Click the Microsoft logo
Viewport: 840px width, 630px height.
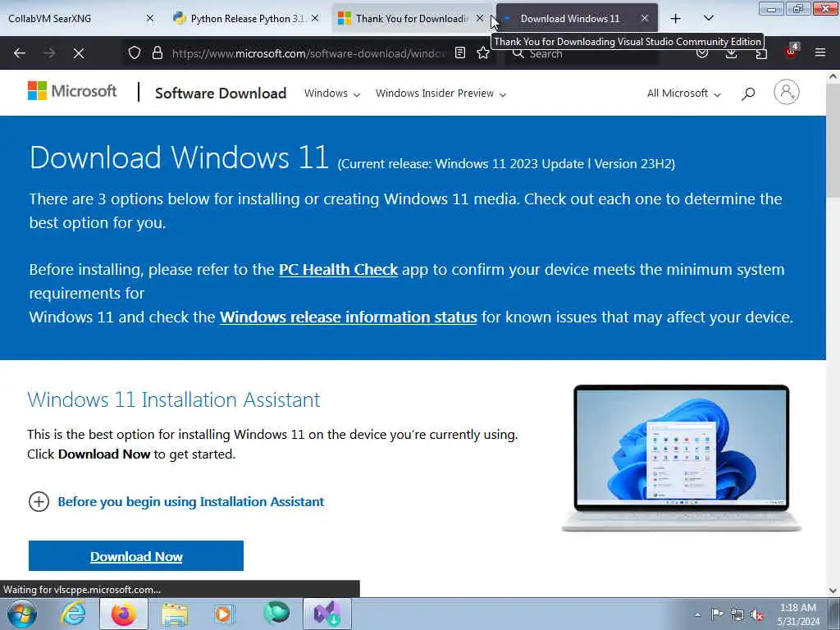[x=72, y=91]
